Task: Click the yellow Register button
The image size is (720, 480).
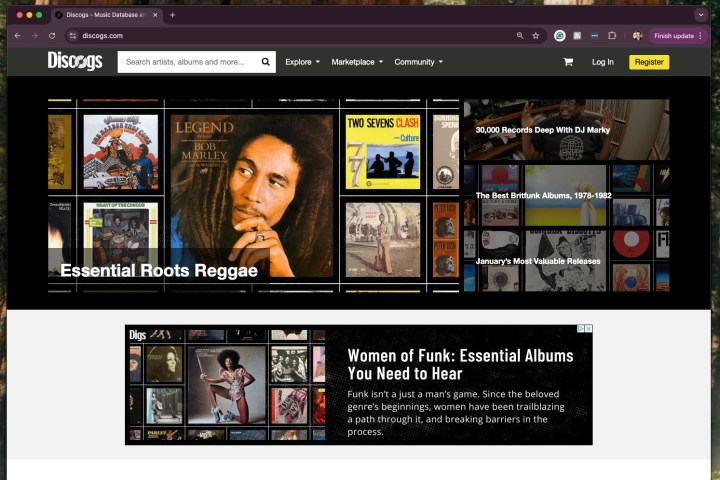Action: [649, 62]
